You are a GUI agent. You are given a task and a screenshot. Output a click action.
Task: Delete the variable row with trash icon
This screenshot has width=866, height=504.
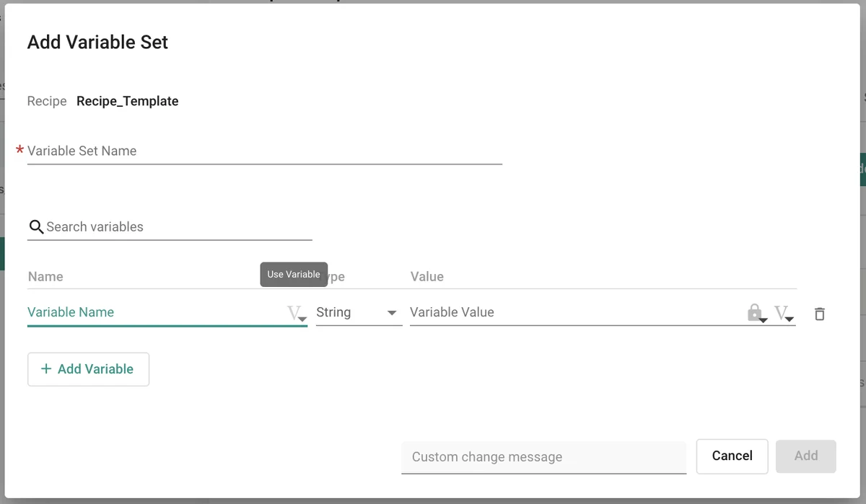[x=819, y=314]
